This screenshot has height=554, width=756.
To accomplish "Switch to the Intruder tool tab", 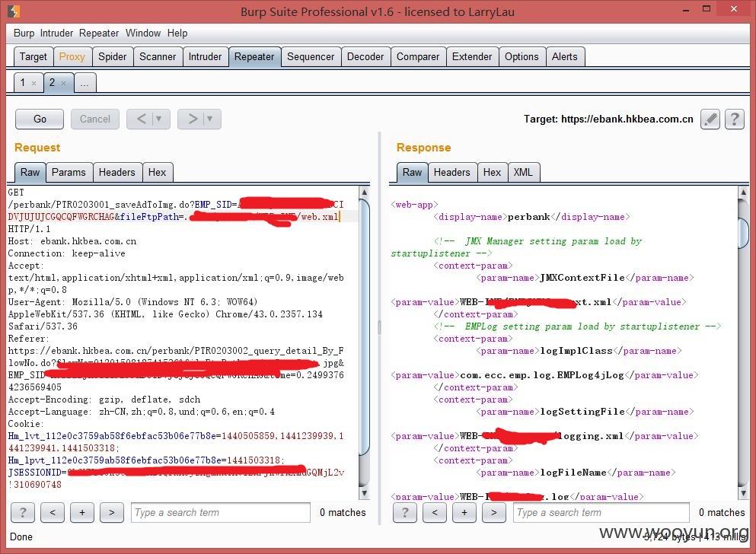I will [205, 57].
